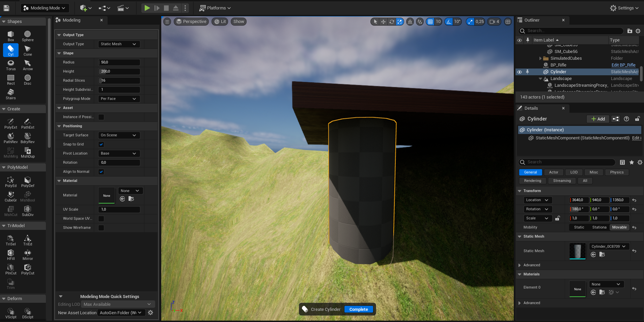Open the LOD details tab
The image size is (644, 322).
(x=574, y=172)
